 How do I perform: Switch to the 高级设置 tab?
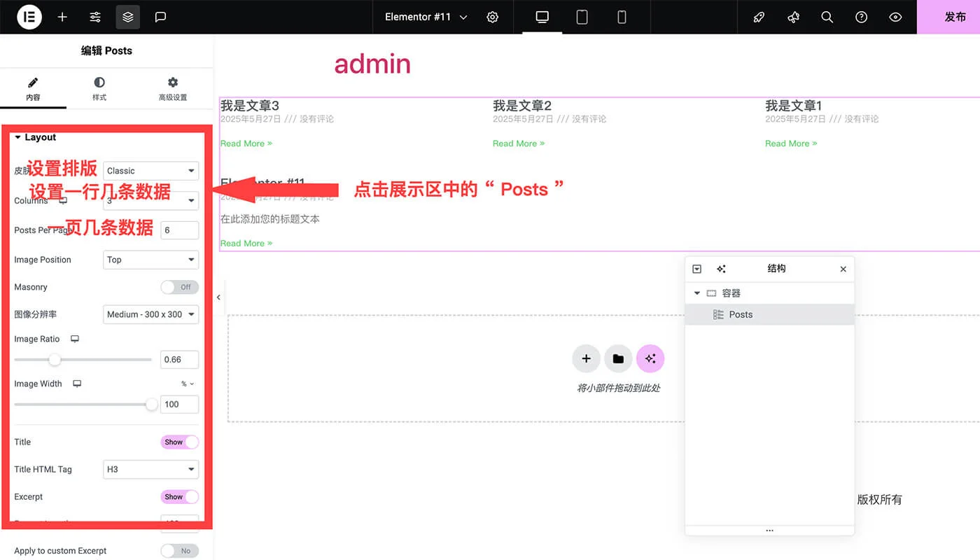click(173, 89)
